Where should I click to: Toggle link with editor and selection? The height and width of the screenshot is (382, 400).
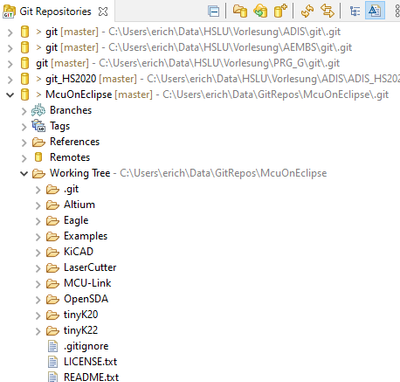coord(327,11)
